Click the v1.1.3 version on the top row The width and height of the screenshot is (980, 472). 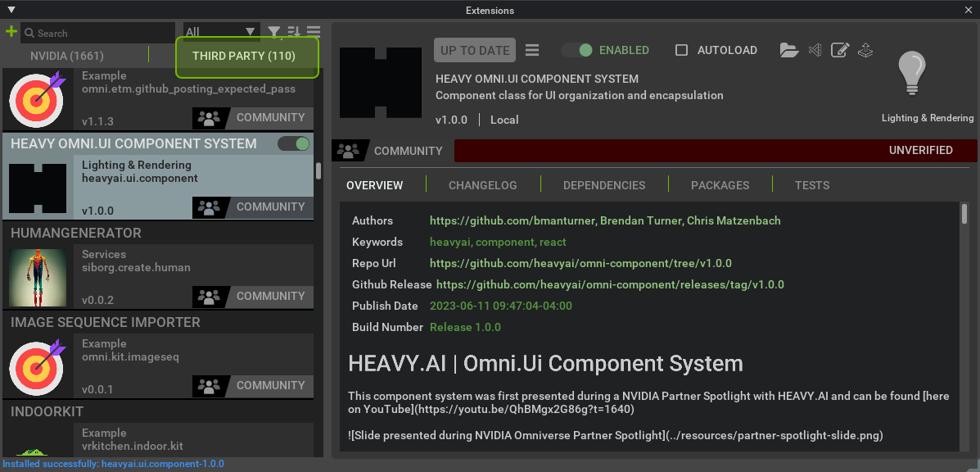point(97,121)
